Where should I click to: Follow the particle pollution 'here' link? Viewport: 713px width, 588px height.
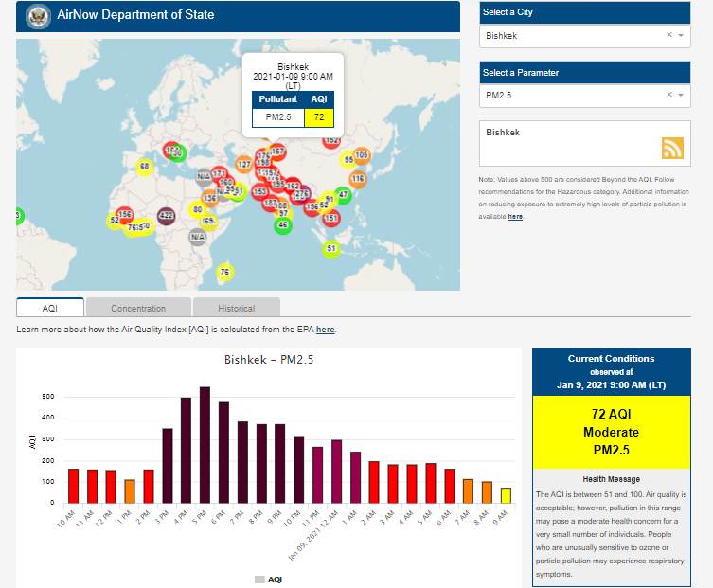(x=515, y=217)
